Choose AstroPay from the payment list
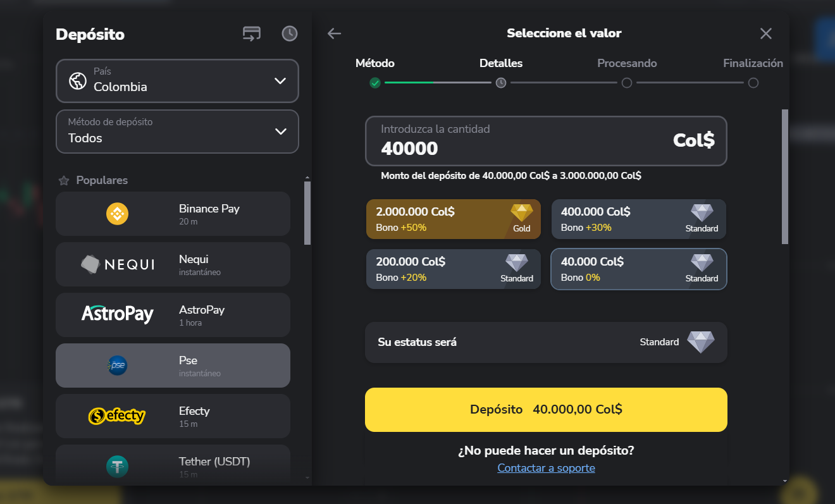The width and height of the screenshot is (835, 504). pyautogui.click(x=173, y=315)
